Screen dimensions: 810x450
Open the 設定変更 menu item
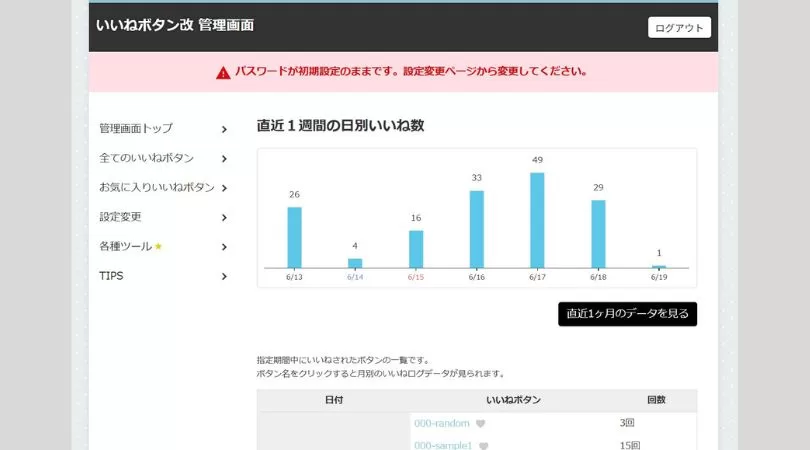(x=120, y=217)
